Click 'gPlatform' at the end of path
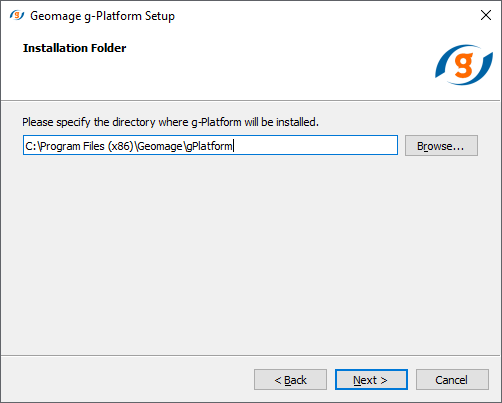This screenshot has width=502, height=403. [x=209, y=146]
